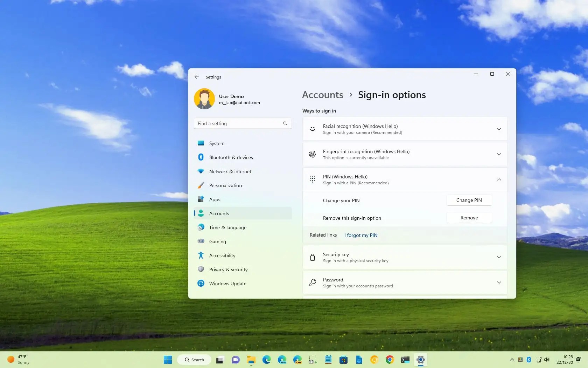
Task: Open Accessibility settings
Action: (x=222, y=255)
